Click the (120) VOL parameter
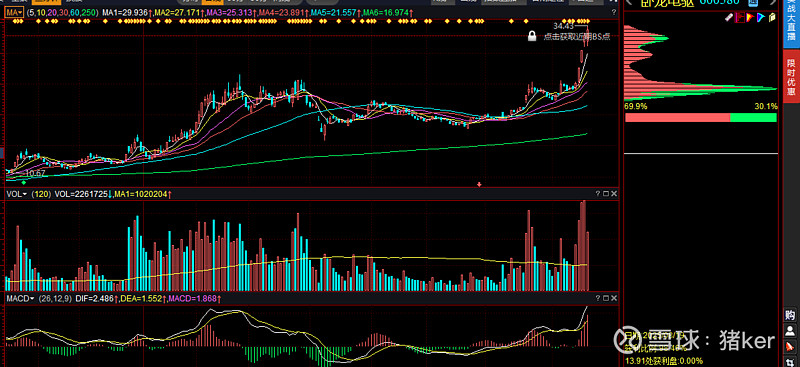 [x=41, y=194]
